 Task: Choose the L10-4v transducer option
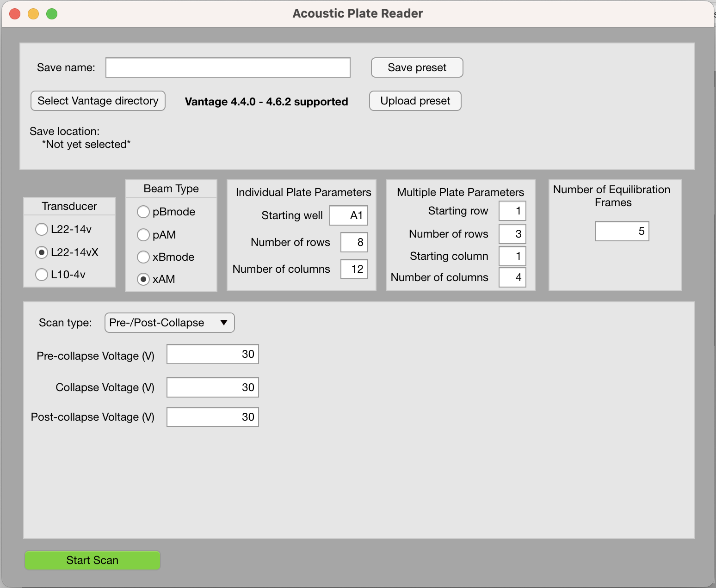(x=42, y=275)
